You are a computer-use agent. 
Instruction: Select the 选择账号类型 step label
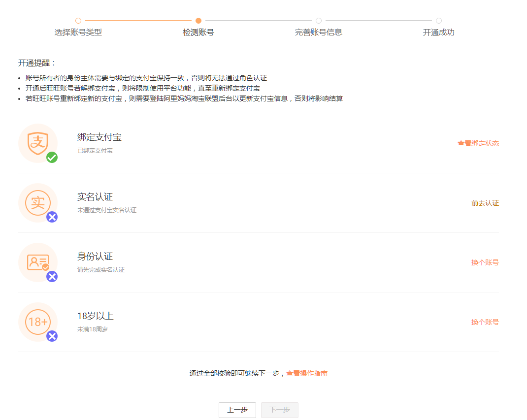coord(78,32)
